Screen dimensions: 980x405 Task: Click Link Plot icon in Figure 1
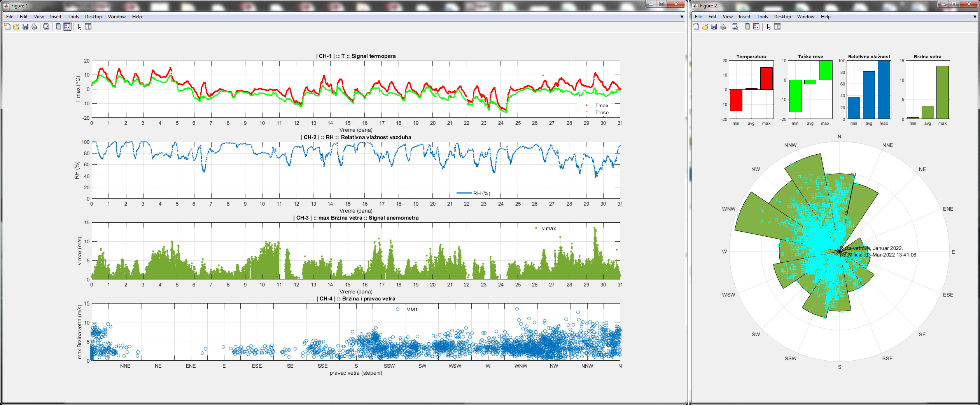tap(46, 27)
